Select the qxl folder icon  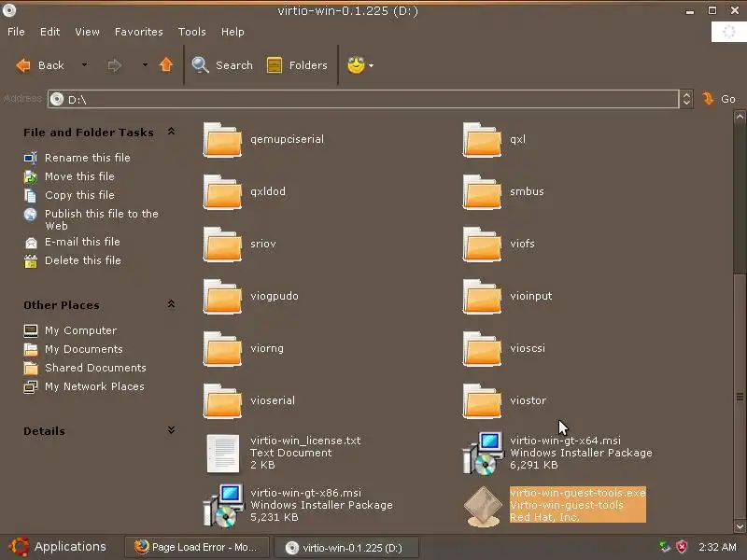point(482,140)
